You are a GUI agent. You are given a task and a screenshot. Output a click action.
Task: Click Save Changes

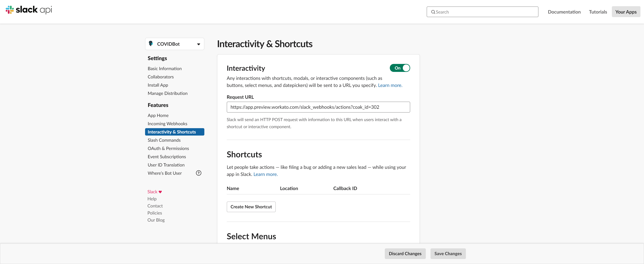point(448,254)
